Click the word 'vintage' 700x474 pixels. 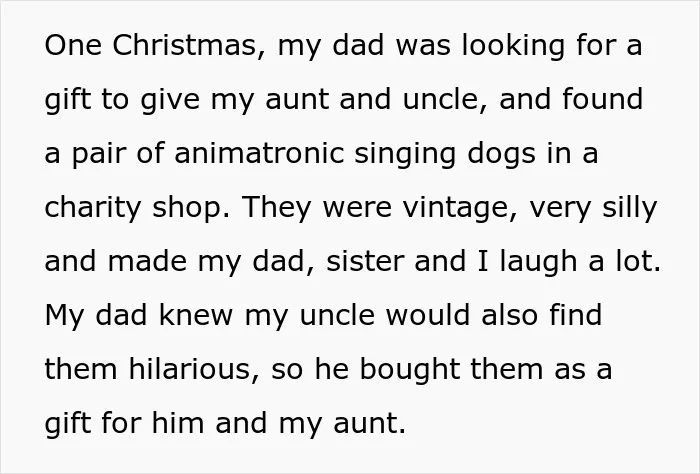(455, 209)
